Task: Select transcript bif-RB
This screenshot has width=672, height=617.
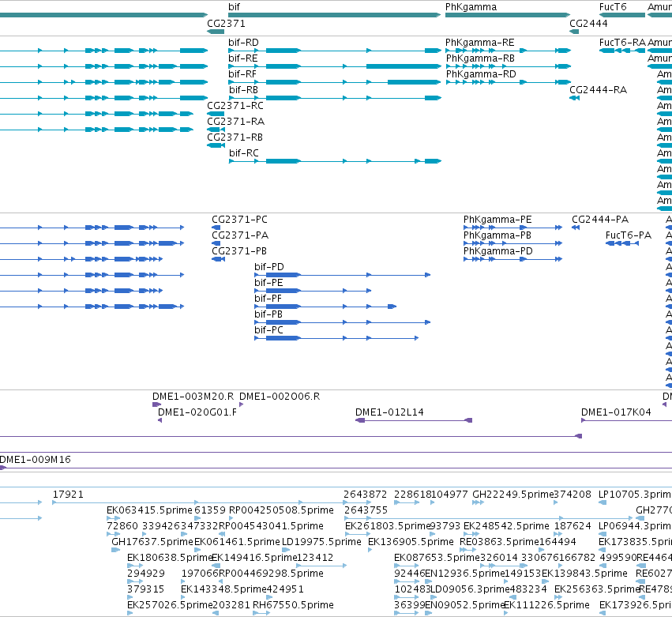Action: pos(335,98)
